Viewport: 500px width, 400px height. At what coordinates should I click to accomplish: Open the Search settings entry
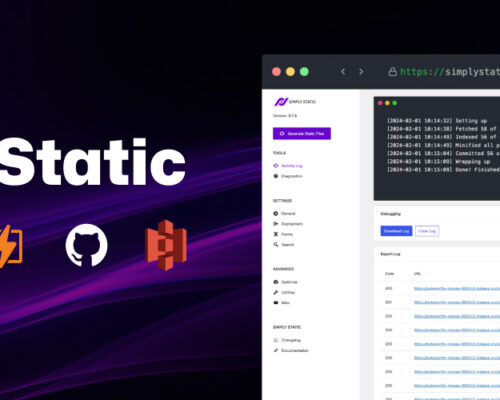pos(284,245)
